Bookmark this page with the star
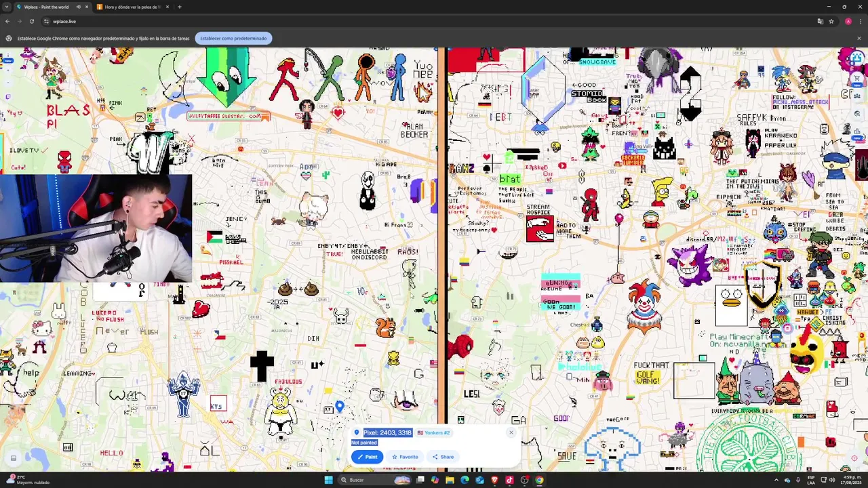Screen dimensions: 868x488 [831, 21]
